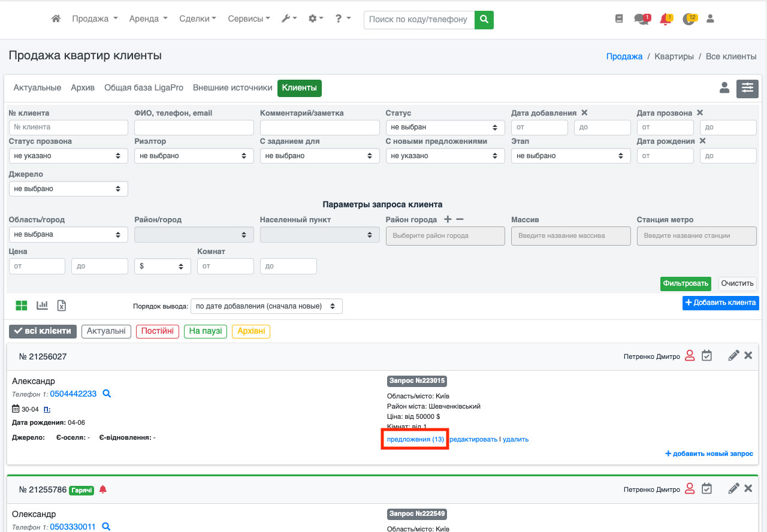
Task: Switch to 'Общая база LigaPro' tab
Action: pos(144,88)
